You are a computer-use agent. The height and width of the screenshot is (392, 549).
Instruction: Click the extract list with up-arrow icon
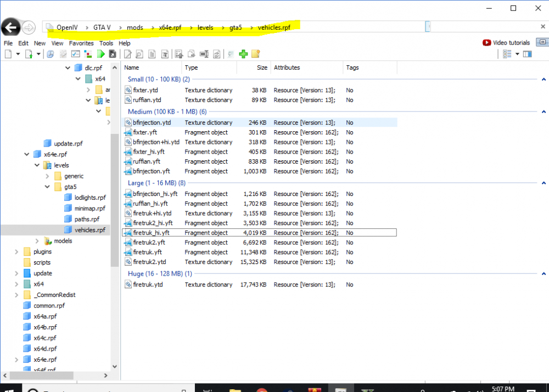coord(179,54)
